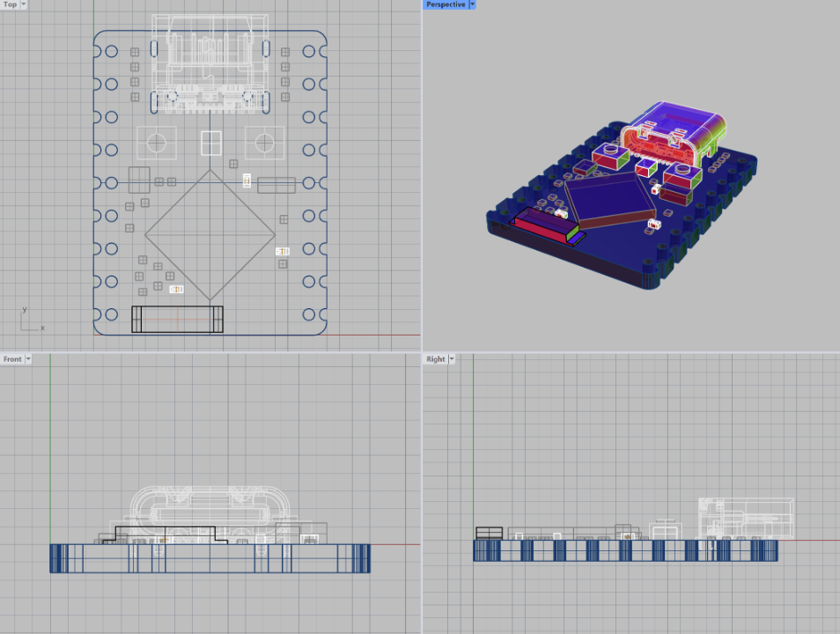Activate the Perspective viewport title
840x634 pixels.
point(446,4)
